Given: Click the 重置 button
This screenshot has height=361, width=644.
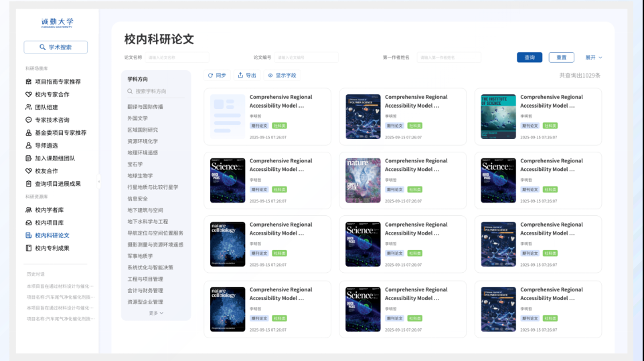Looking at the screenshot, I should [561, 57].
